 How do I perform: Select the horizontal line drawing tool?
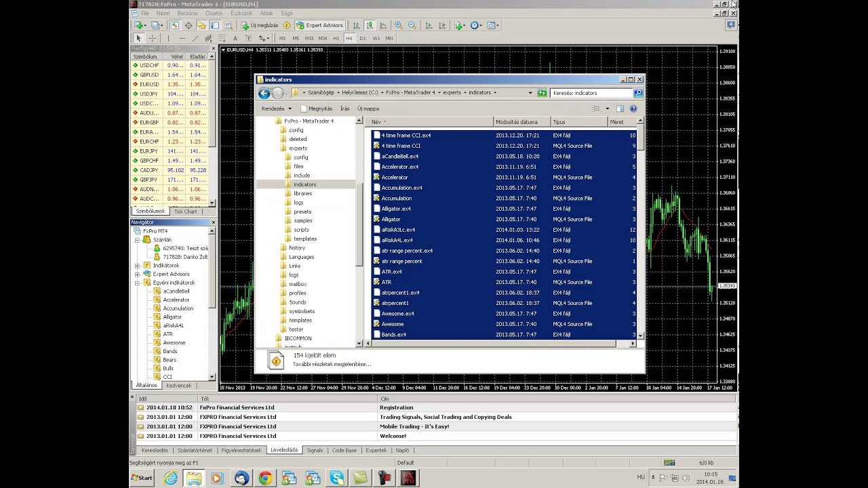182,38
